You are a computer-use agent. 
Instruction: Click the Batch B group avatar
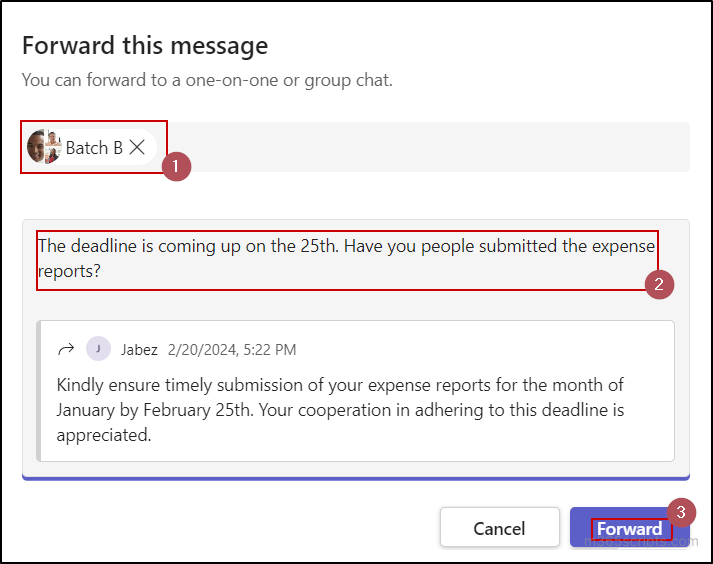[x=45, y=147]
